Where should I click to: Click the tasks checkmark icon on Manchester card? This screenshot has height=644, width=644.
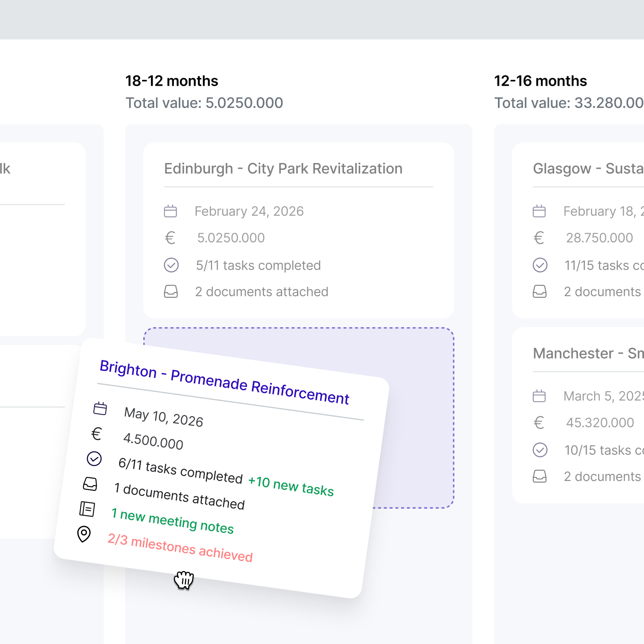540,450
